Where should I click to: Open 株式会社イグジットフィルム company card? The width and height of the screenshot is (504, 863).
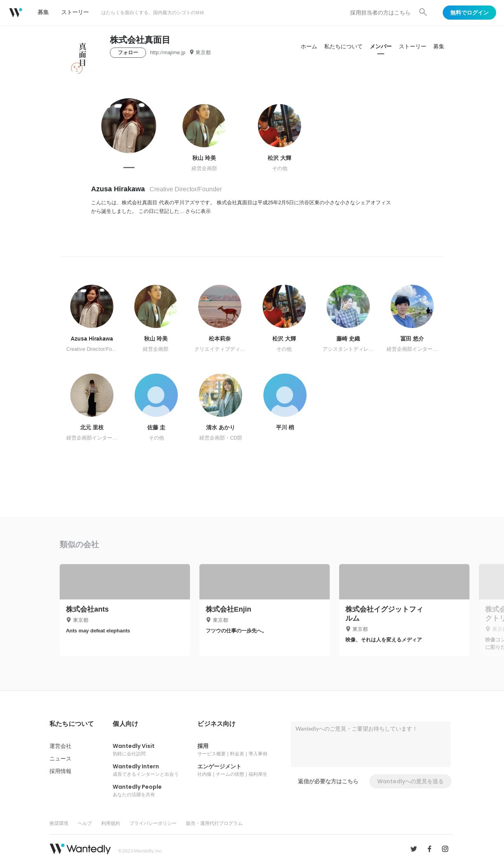coord(404,610)
